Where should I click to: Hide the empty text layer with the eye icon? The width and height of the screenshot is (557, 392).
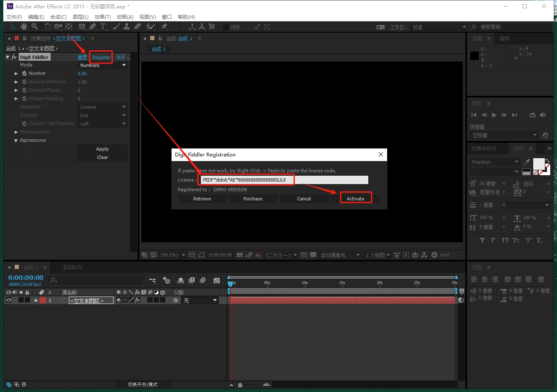point(9,300)
